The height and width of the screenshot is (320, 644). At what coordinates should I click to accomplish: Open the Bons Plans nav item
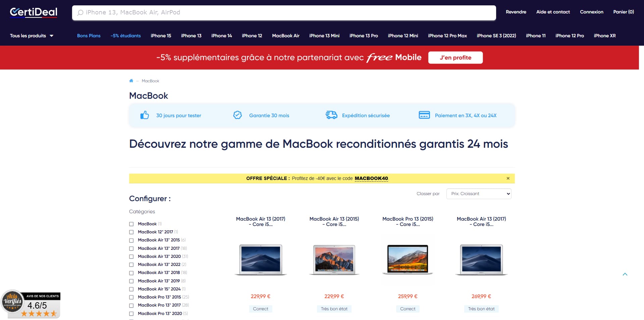pyautogui.click(x=89, y=36)
